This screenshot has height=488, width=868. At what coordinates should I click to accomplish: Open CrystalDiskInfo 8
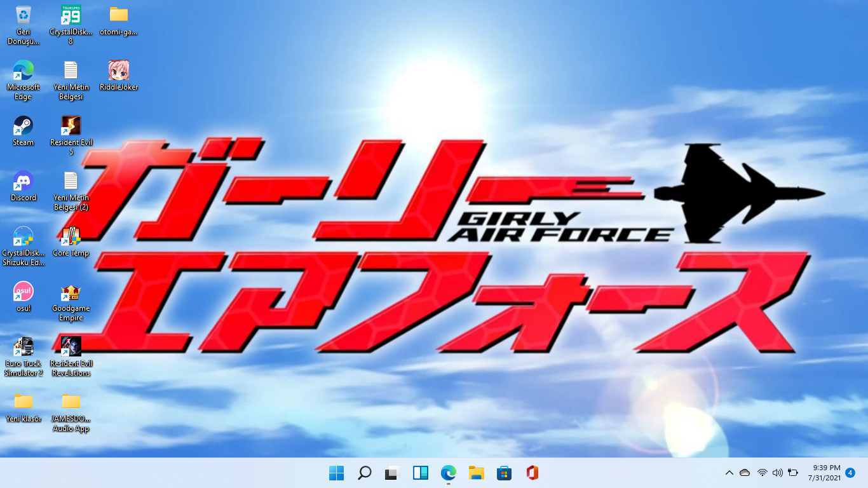[70, 14]
